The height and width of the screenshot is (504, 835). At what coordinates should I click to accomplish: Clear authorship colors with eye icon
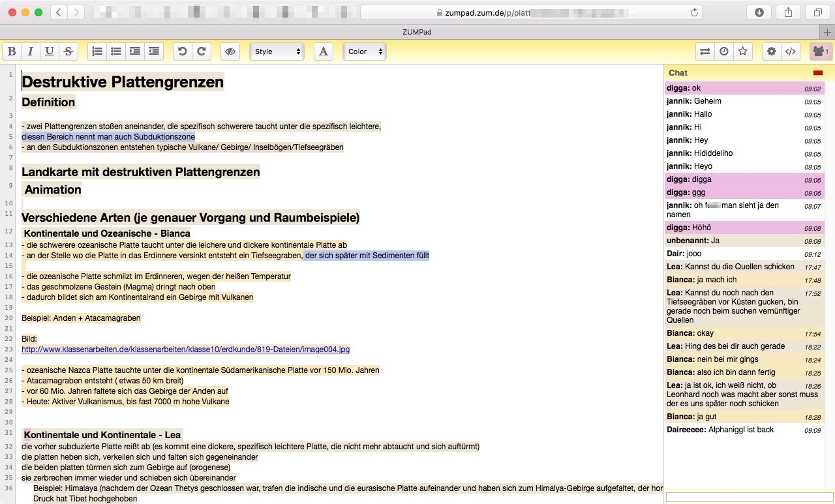(230, 52)
